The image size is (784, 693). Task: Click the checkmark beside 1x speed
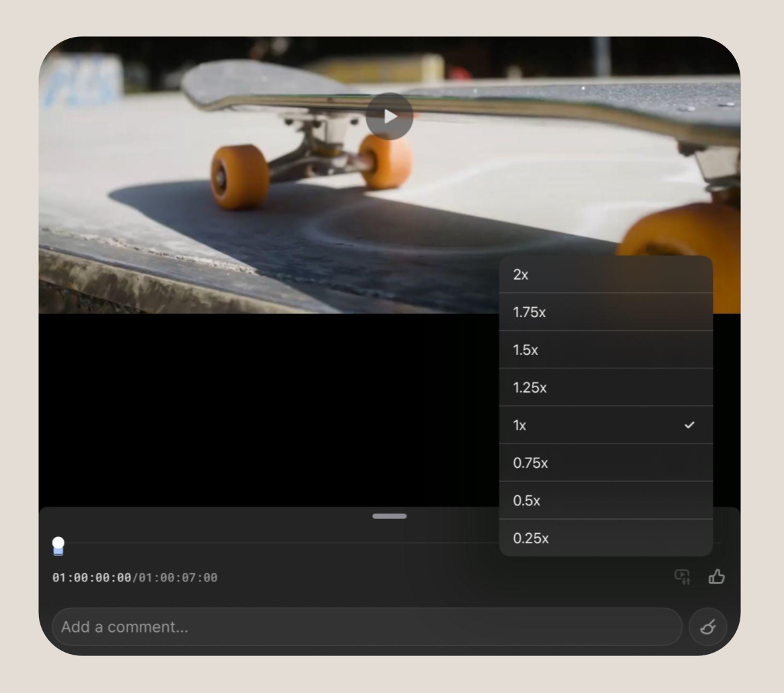[x=689, y=425]
